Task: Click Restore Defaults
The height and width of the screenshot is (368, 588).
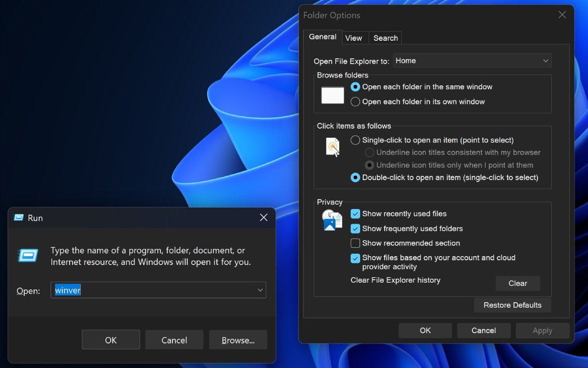Action: (512, 305)
